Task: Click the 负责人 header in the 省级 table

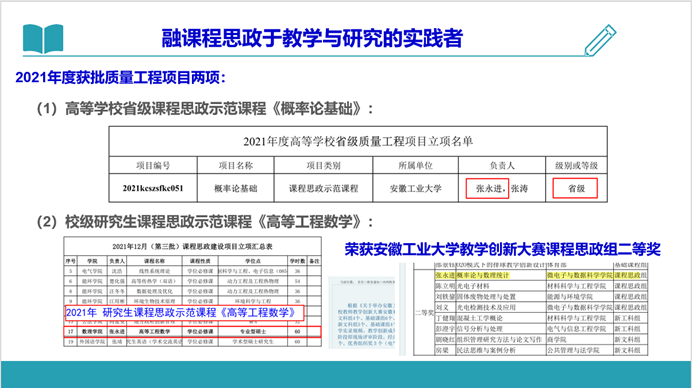Action: click(x=502, y=166)
